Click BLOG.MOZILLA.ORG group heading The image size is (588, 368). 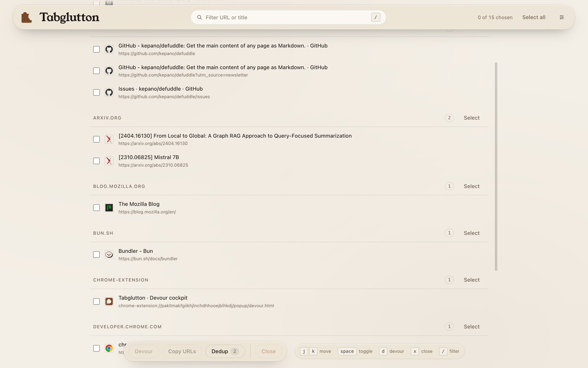pyautogui.click(x=119, y=186)
